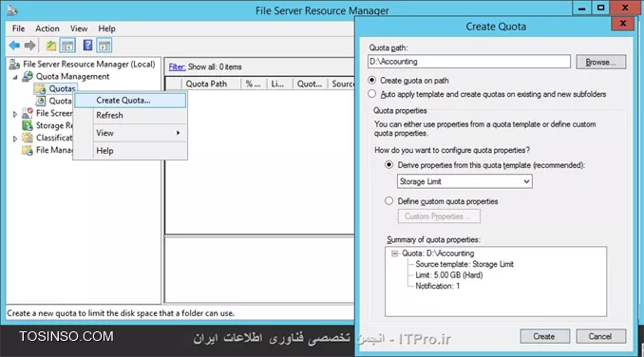This screenshot has width=644, height=357.
Task: Close the Create Quota dialog
Action: (623, 24)
